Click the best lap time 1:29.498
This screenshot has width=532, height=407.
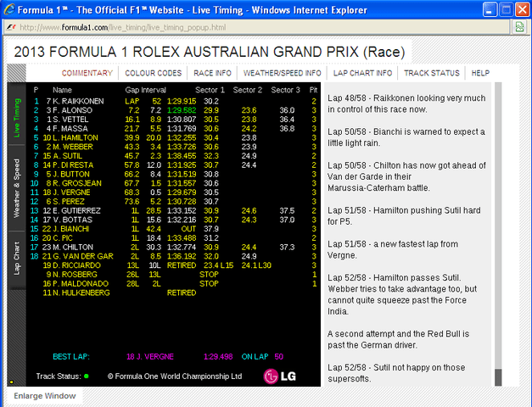click(218, 357)
